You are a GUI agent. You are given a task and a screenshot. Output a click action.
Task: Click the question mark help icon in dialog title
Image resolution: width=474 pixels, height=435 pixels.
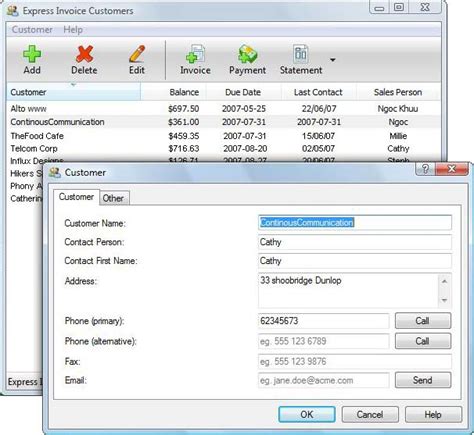click(x=425, y=169)
